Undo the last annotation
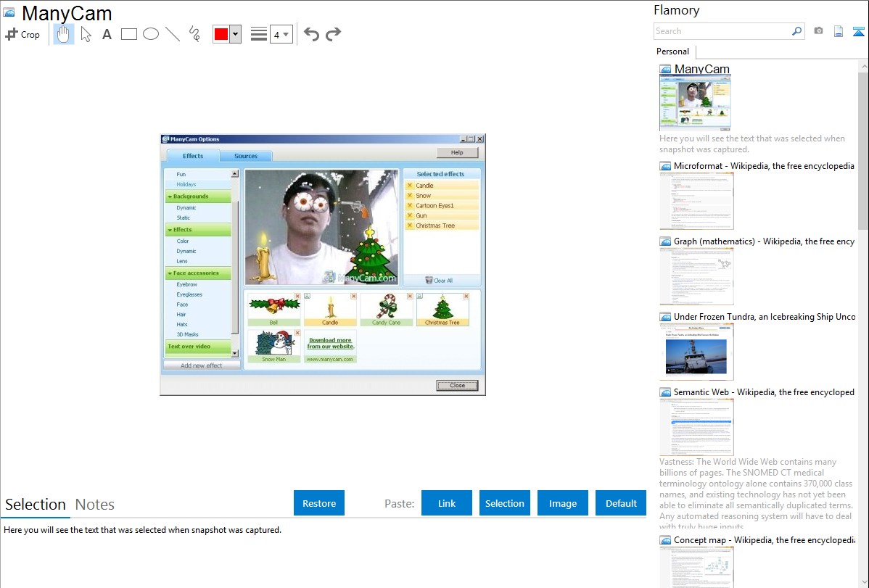The image size is (869, 588). pos(311,34)
